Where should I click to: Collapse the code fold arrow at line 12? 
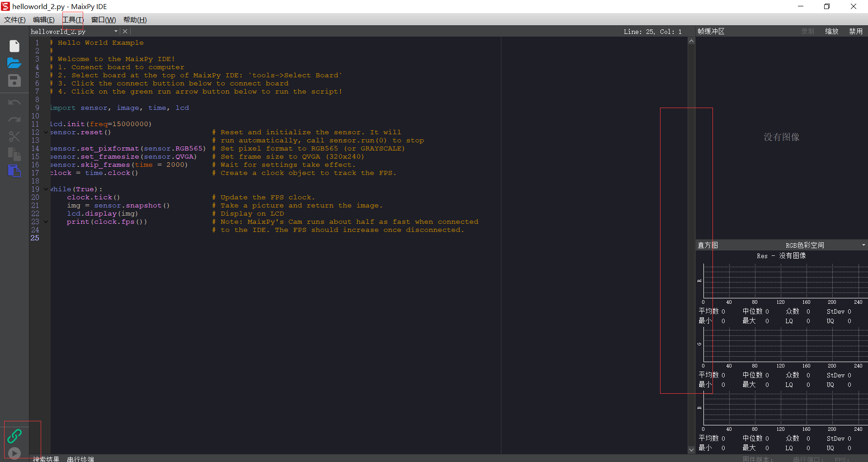(x=46, y=132)
